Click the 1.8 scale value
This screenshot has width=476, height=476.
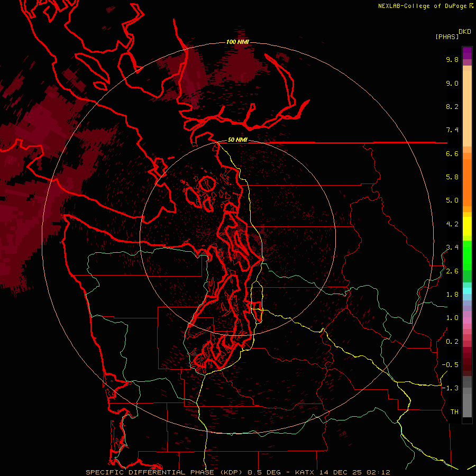coord(452,295)
